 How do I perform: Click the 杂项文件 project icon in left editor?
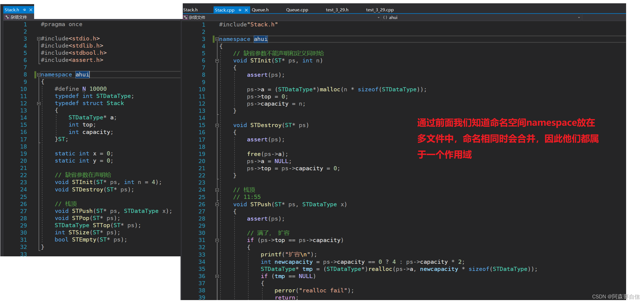click(x=7, y=17)
